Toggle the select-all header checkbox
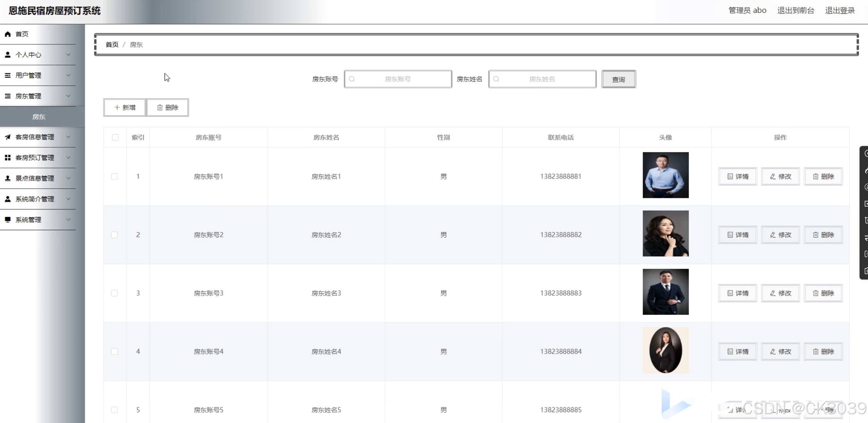The height and width of the screenshot is (423, 868). pos(115,137)
